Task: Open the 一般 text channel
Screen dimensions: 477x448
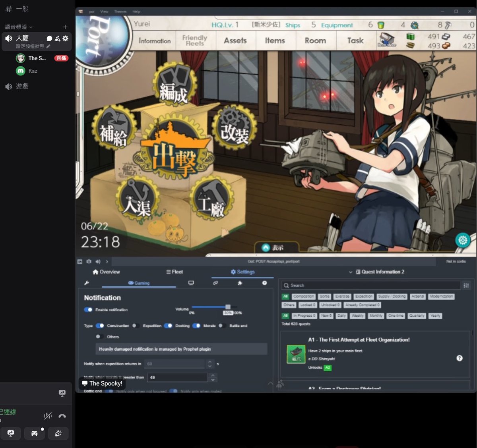Action: tap(22, 9)
